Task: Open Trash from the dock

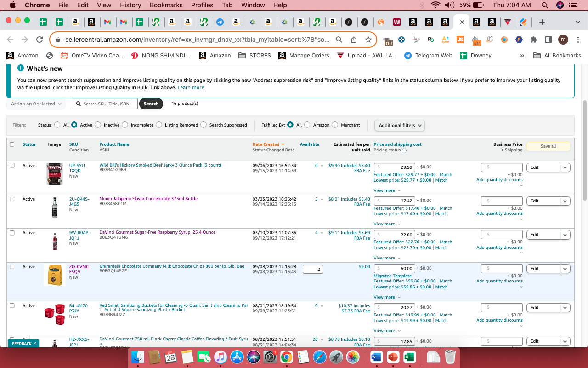Action: [x=450, y=357]
